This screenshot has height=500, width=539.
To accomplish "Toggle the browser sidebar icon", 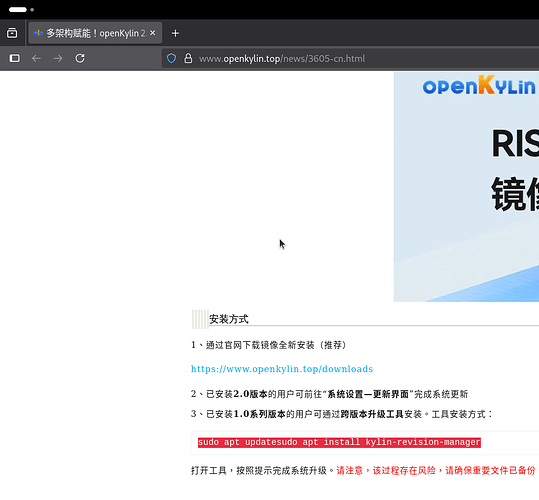I will [x=14, y=58].
